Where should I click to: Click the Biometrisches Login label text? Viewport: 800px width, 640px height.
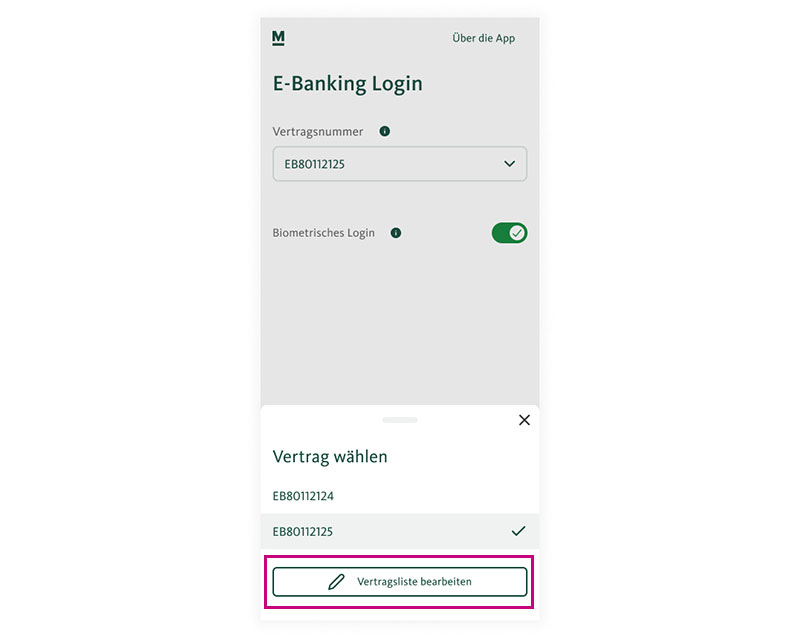pyautogui.click(x=323, y=233)
